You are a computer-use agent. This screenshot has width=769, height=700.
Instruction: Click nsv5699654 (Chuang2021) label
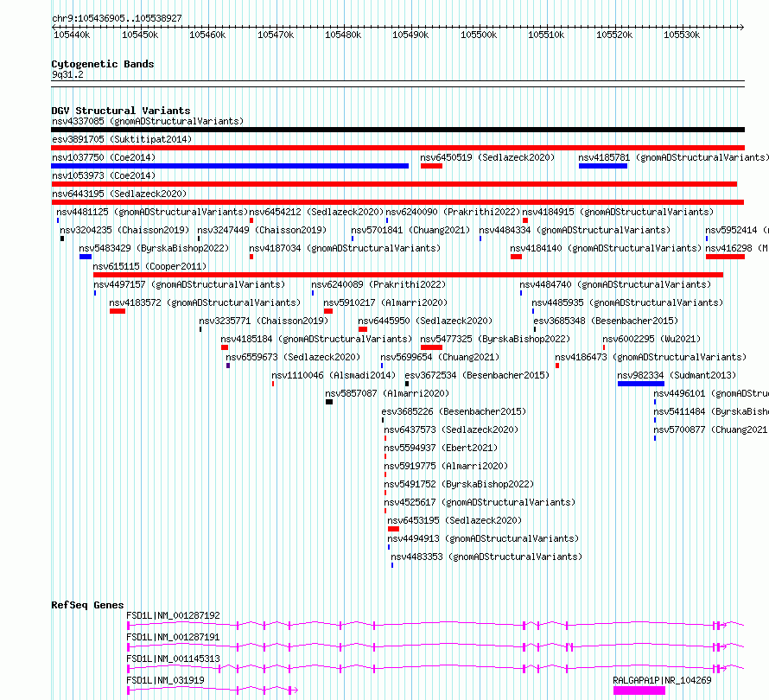point(440,357)
